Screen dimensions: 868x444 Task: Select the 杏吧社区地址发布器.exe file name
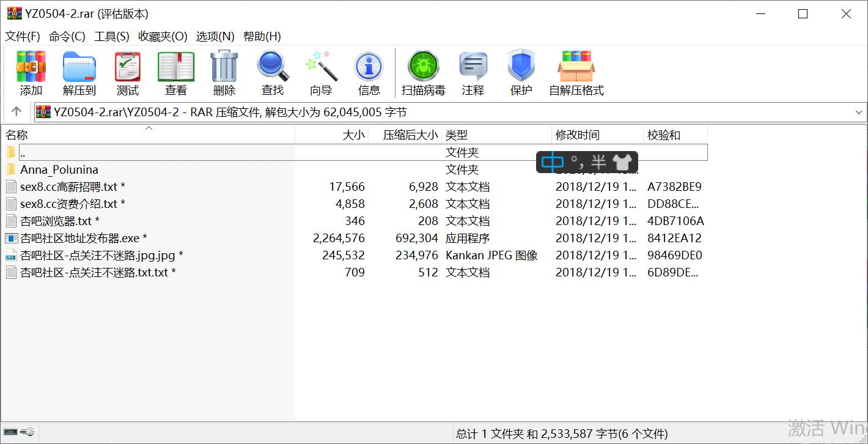84,238
